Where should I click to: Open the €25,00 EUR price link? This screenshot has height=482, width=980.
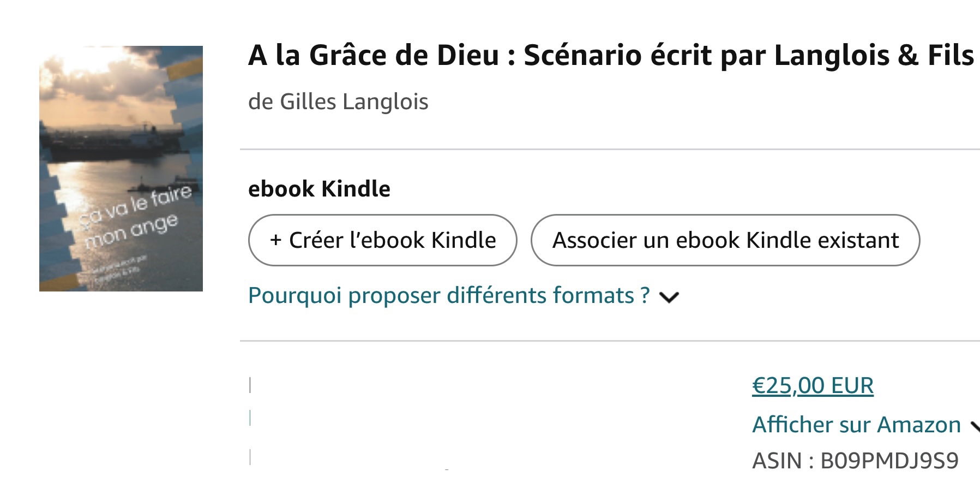(812, 385)
